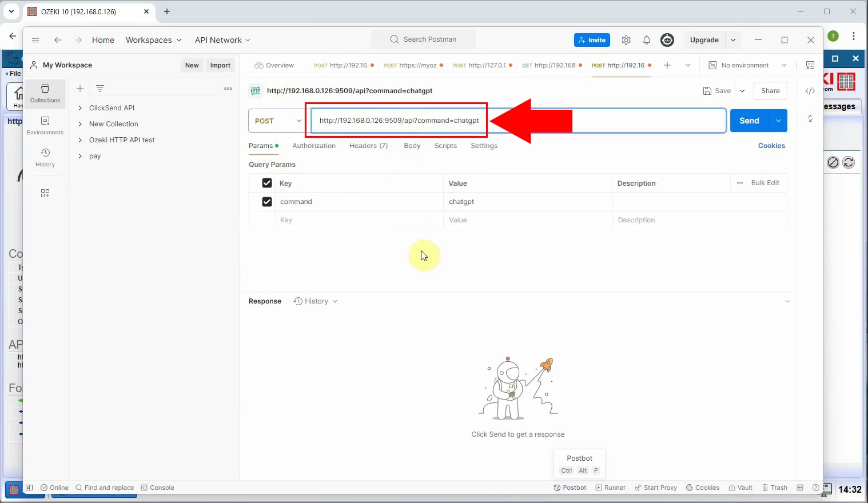This screenshot has height=503, width=868.
Task: Open the environment quick look icon
Action: pyautogui.click(x=810, y=65)
